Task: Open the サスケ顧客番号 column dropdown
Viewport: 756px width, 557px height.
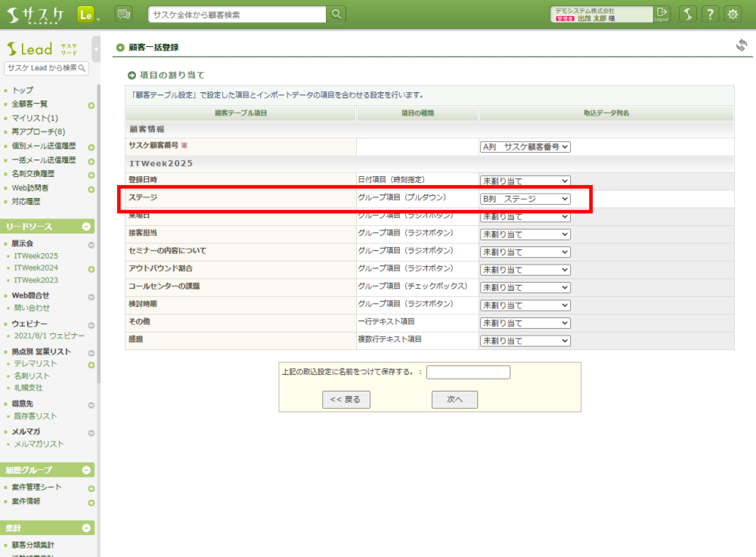Action: (525, 147)
